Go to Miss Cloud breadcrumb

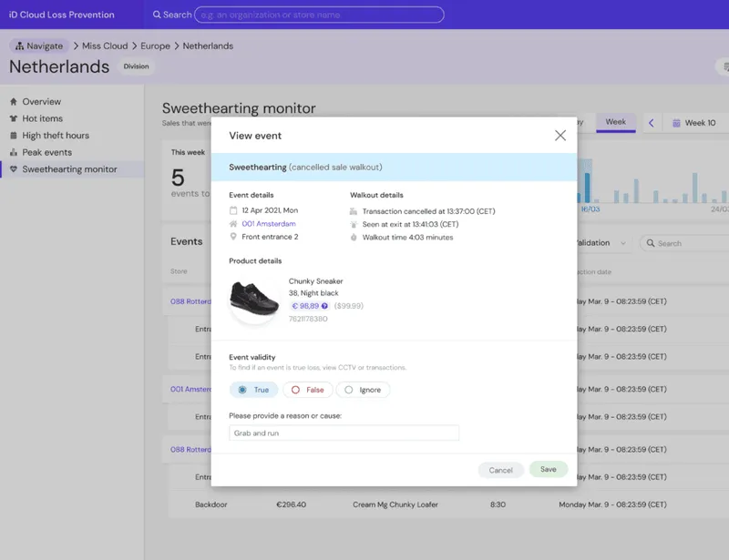105,46
